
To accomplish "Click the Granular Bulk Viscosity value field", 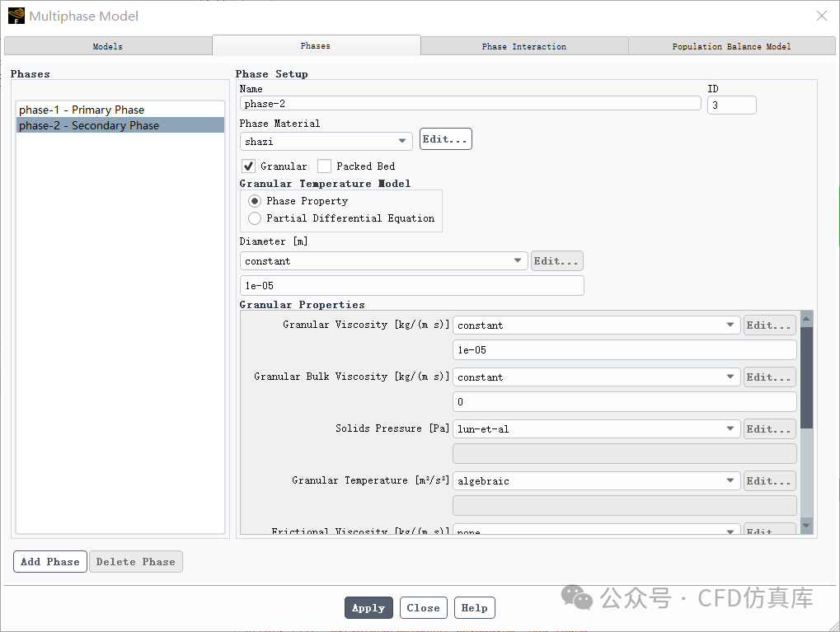I will [624, 402].
